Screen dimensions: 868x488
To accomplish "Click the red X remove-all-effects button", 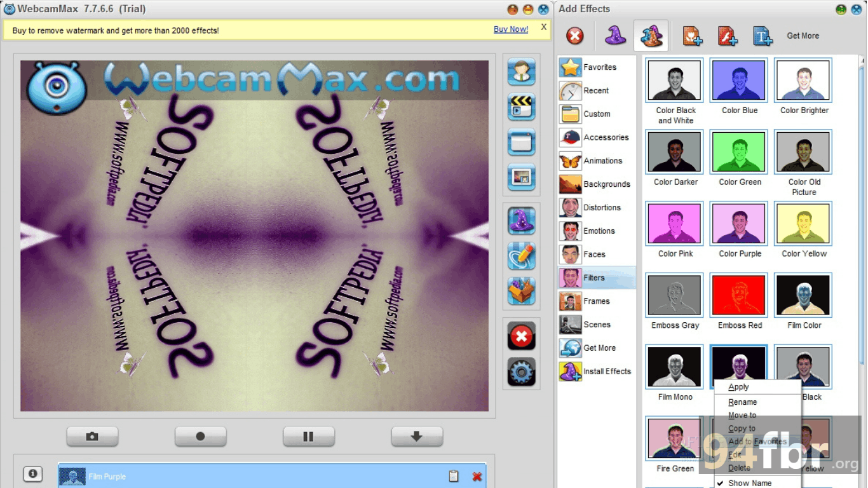I will (x=521, y=335).
